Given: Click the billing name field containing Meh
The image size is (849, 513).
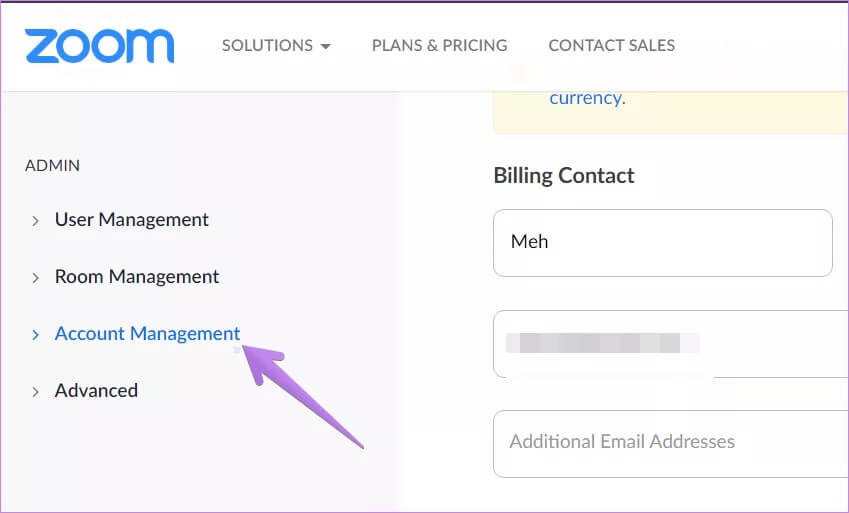Looking at the screenshot, I should [x=663, y=243].
